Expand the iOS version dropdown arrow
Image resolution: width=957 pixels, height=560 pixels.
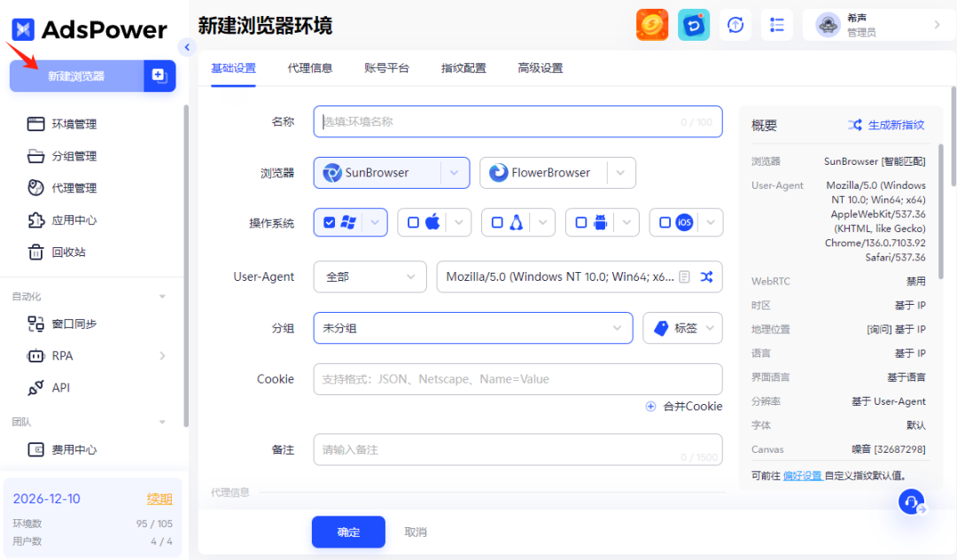711,222
